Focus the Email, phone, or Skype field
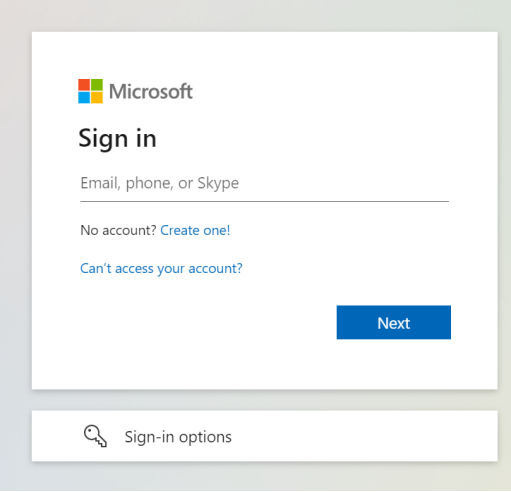This screenshot has width=511, height=492. point(264,183)
